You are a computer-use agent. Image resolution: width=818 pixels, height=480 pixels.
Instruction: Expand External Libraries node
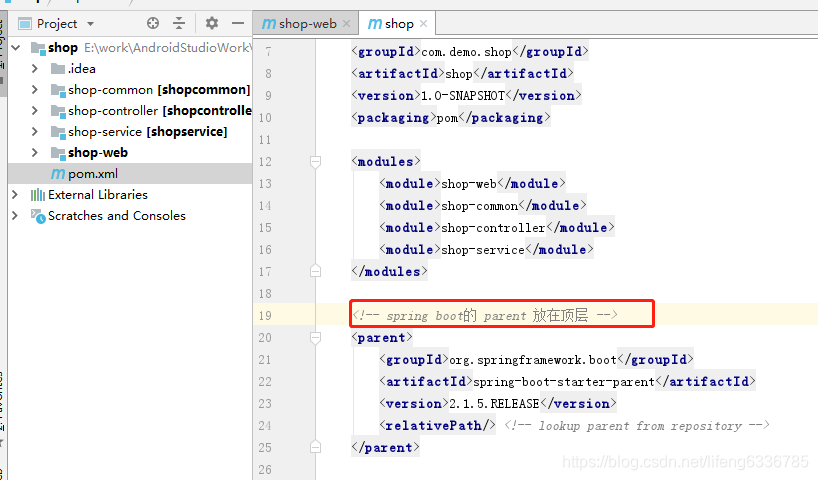click(15, 195)
